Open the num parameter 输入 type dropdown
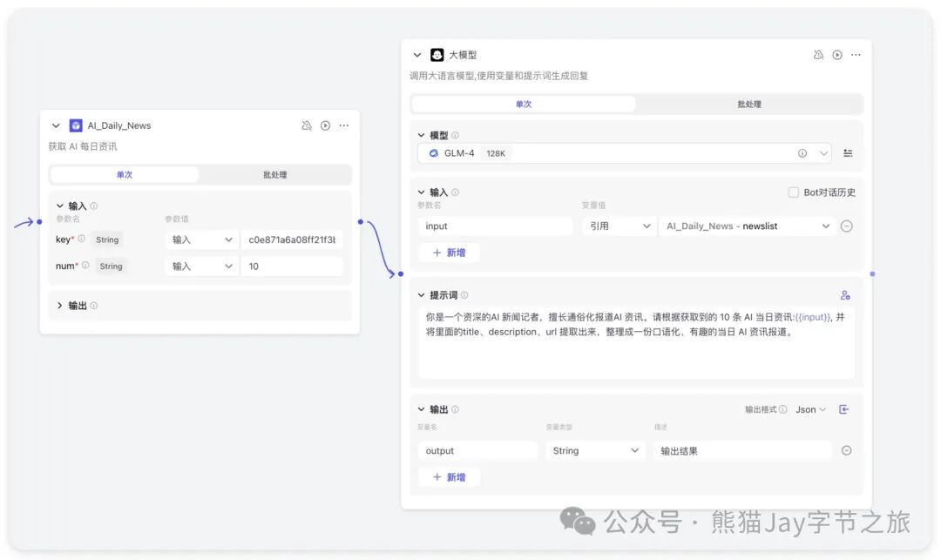This screenshot has width=941, height=560. click(x=201, y=266)
